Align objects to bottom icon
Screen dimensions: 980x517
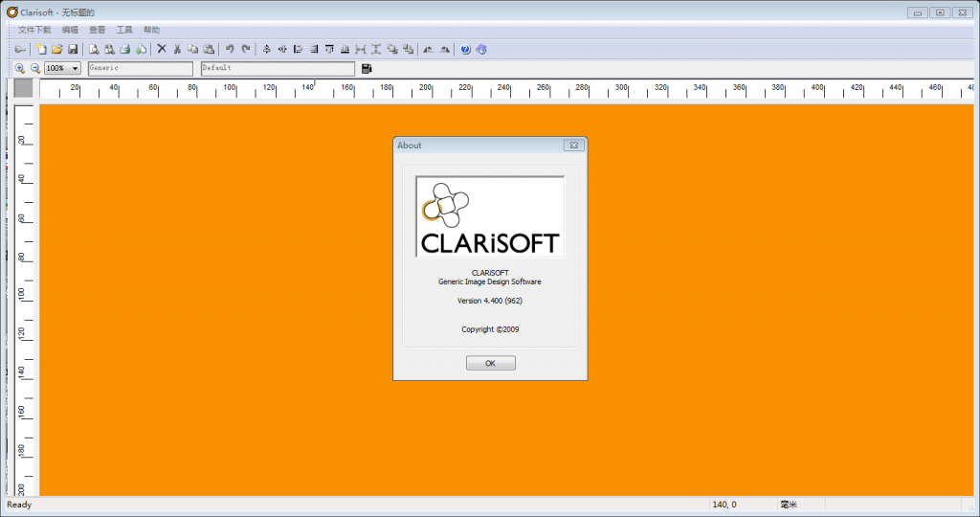pos(345,50)
